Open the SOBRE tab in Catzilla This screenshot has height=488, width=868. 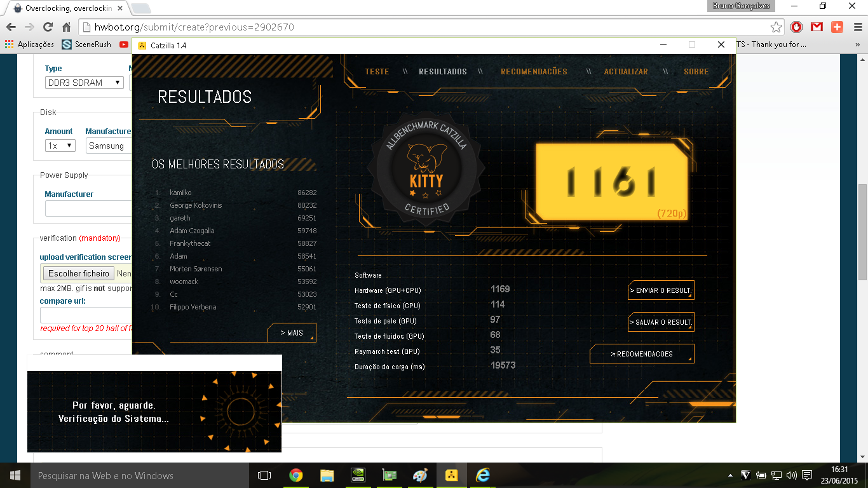pos(696,72)
